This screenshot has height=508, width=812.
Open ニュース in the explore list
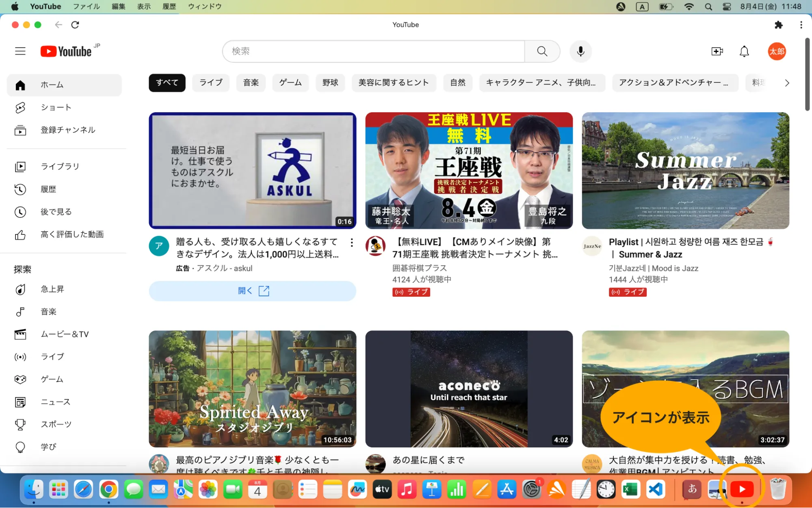(64, 402)
